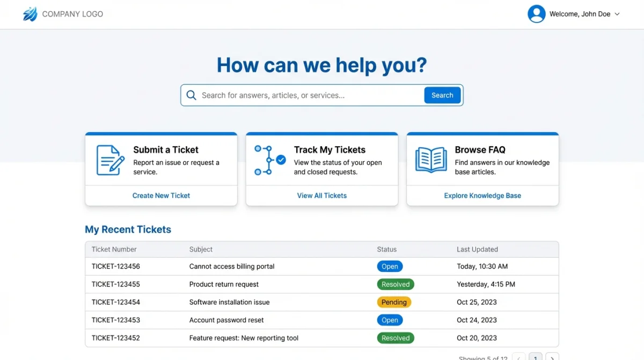644x360 pixels.
Task: Select page 1 in the pagination control
Action: [535, 357]
